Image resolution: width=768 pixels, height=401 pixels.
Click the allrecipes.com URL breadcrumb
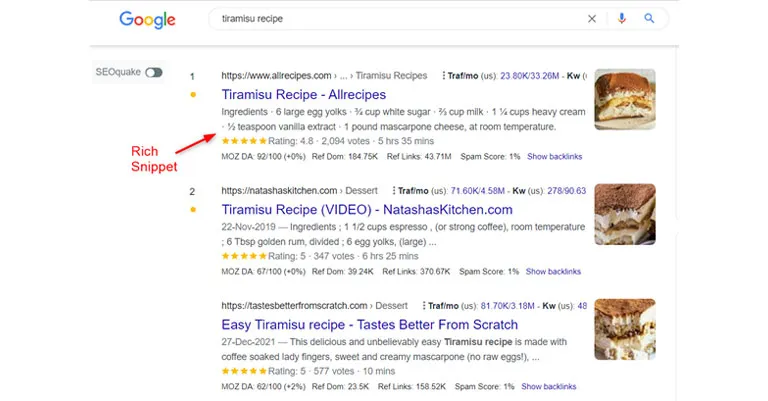(x=324, y=75)
